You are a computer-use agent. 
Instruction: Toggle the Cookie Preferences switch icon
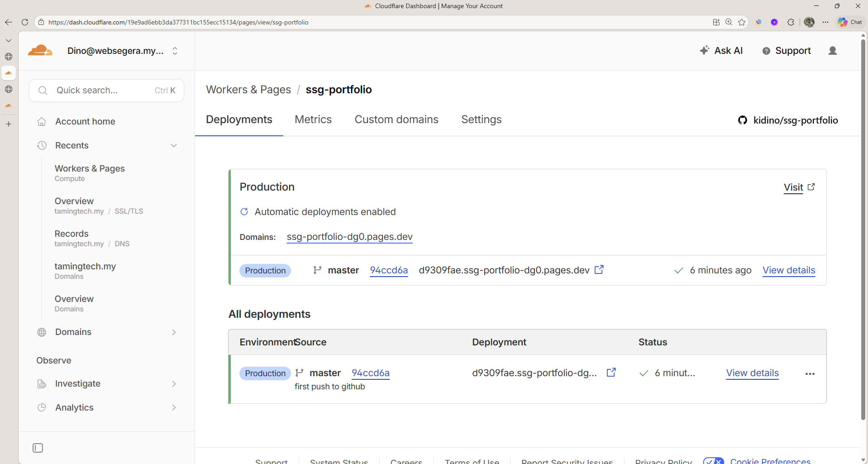click(714, 461)
